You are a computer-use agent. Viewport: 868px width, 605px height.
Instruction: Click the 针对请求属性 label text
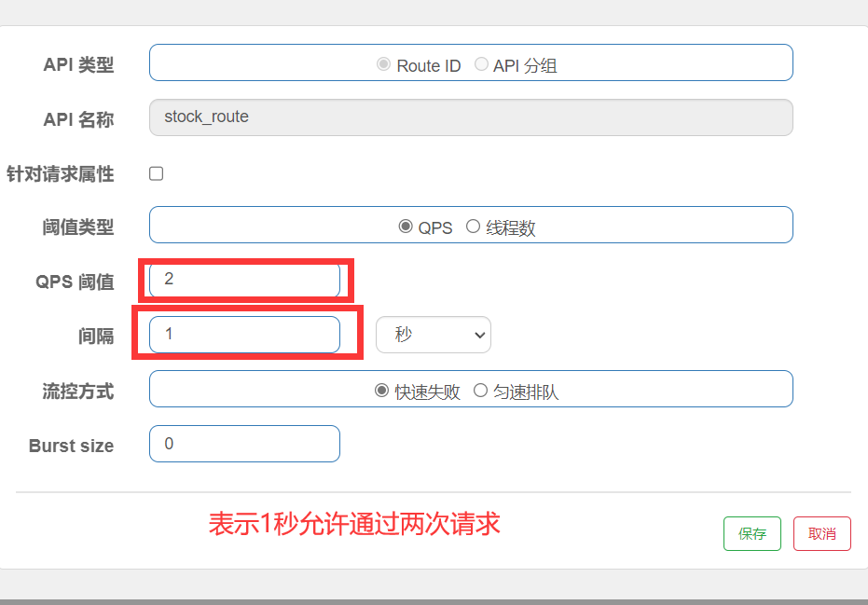point(60,174)
